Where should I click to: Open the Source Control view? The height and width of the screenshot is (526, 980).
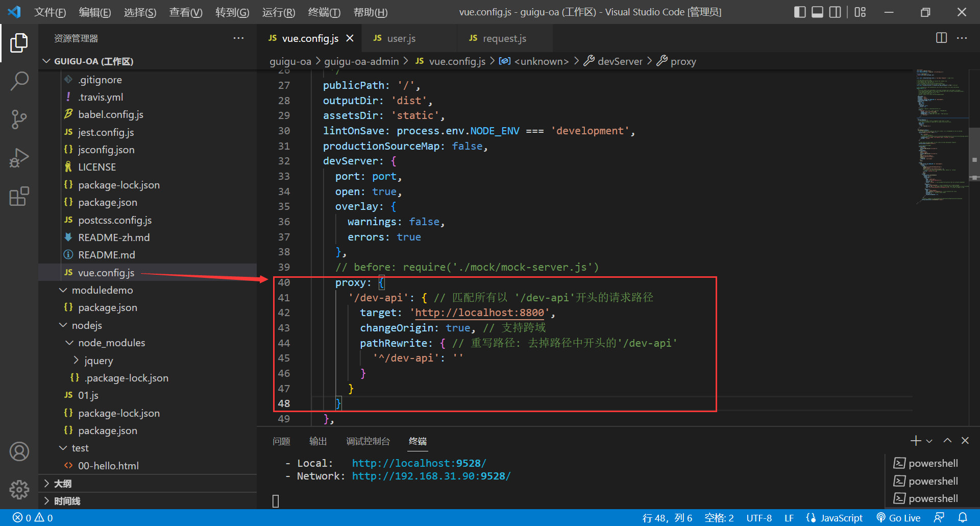(19, 119)
